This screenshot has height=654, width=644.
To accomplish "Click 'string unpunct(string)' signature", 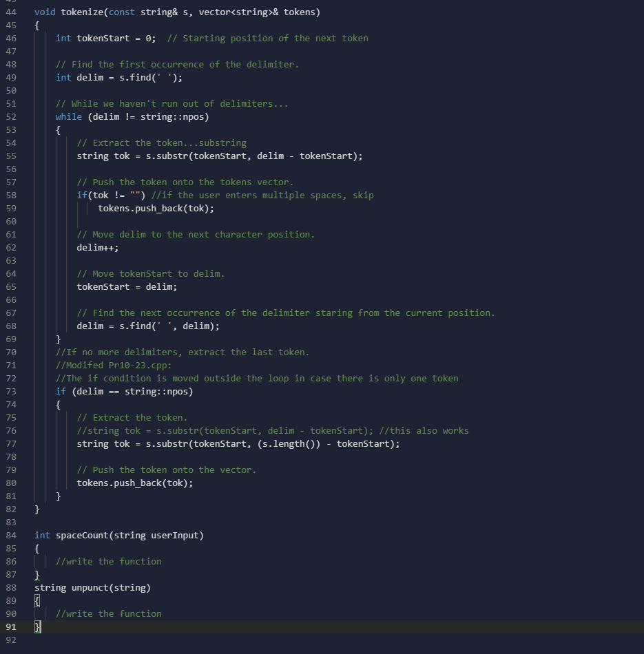I will click(x=92, y=588).
